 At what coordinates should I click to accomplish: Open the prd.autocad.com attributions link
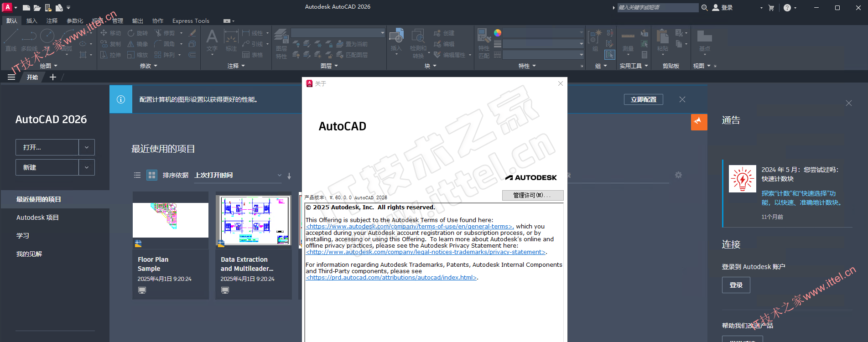click(x=391, y=277)
